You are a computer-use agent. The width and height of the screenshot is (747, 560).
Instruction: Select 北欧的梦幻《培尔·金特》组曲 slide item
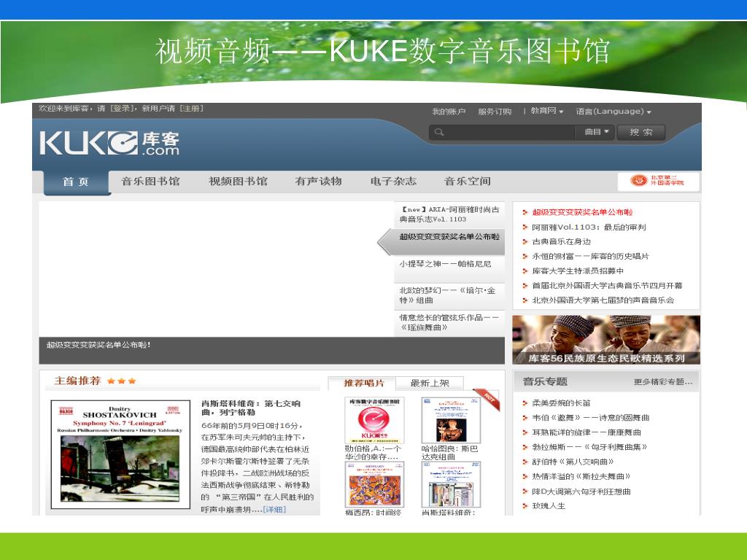449,295
